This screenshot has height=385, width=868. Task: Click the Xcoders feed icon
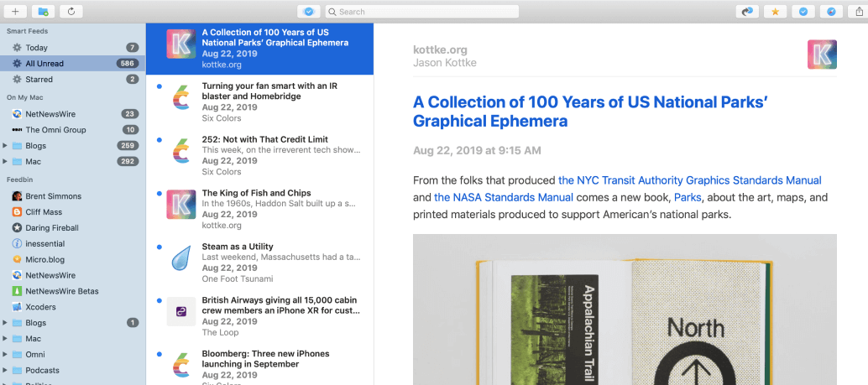tap(17, 307)
